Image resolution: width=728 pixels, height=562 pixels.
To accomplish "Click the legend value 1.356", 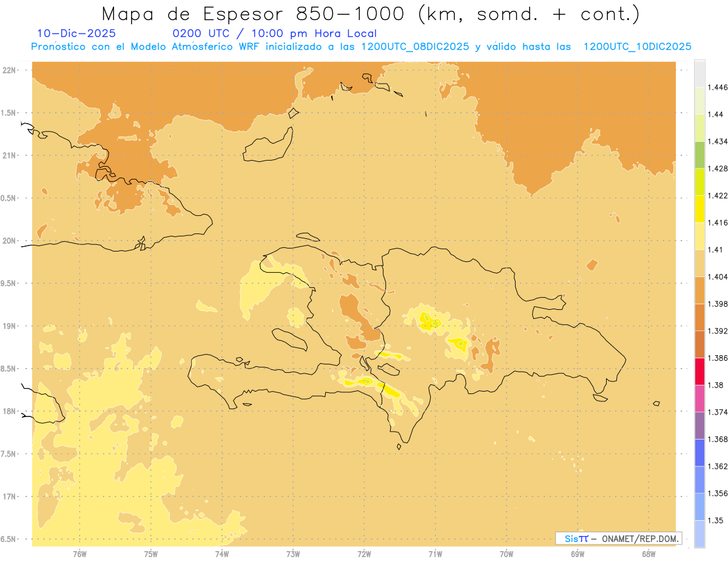I will [718, 493].
